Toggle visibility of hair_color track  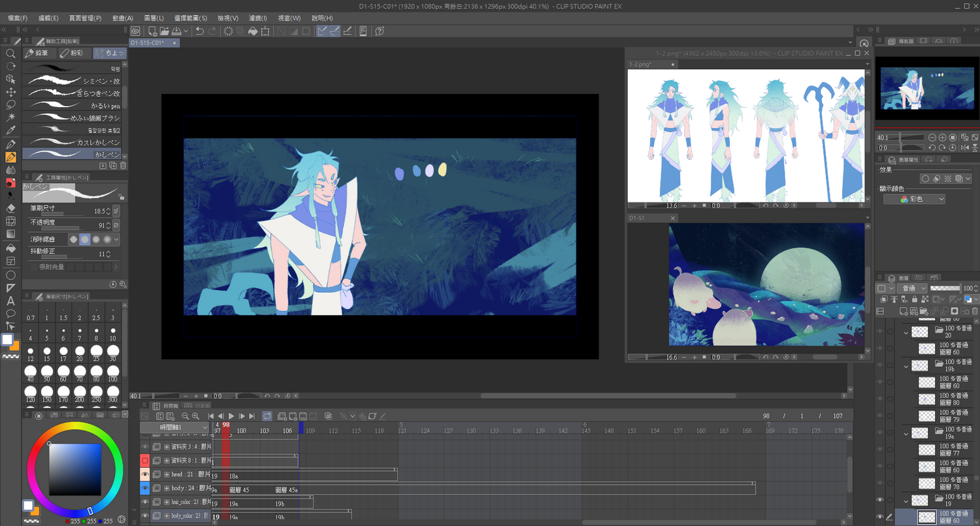pyautogui.click(x=145, y=502)
